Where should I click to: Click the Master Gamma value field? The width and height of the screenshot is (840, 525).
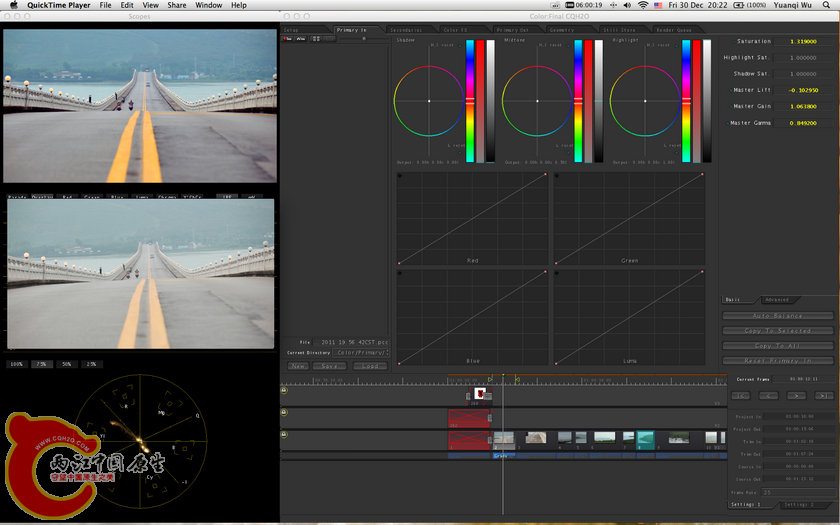pos(803,123)
